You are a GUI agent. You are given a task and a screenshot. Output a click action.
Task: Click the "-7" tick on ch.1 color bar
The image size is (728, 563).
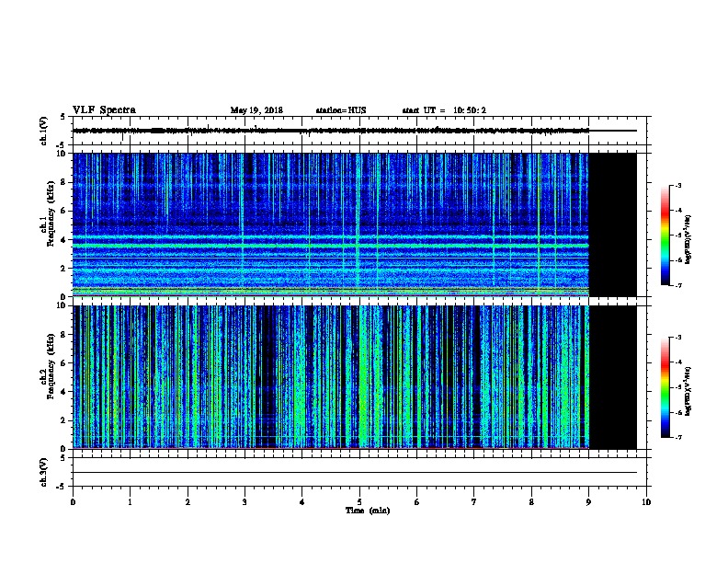(678, 285)
